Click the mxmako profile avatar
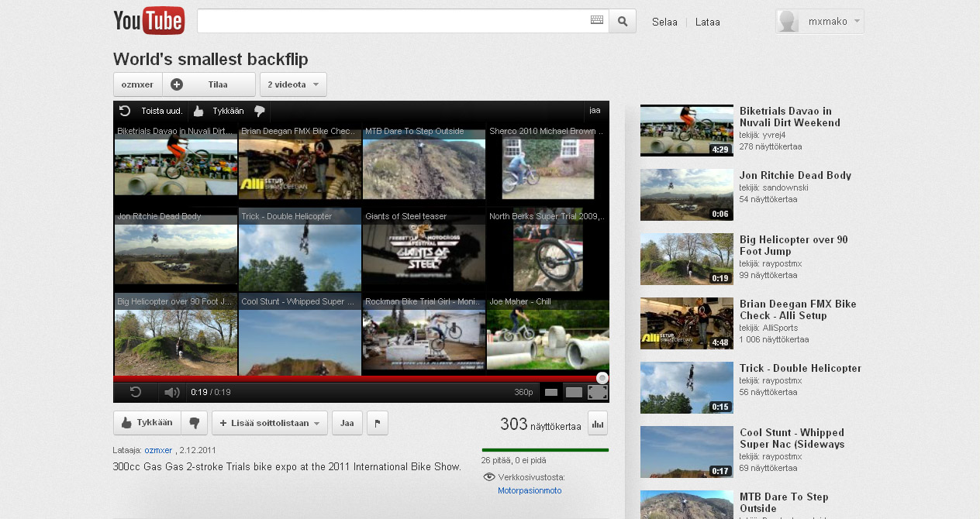 click(x=788, y=22)
